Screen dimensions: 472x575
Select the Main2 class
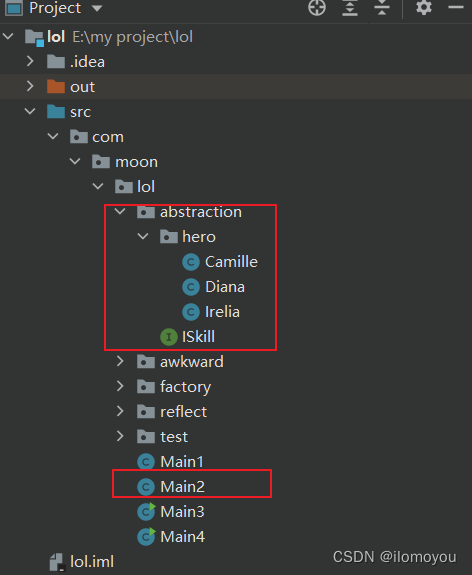coord(171,487)
